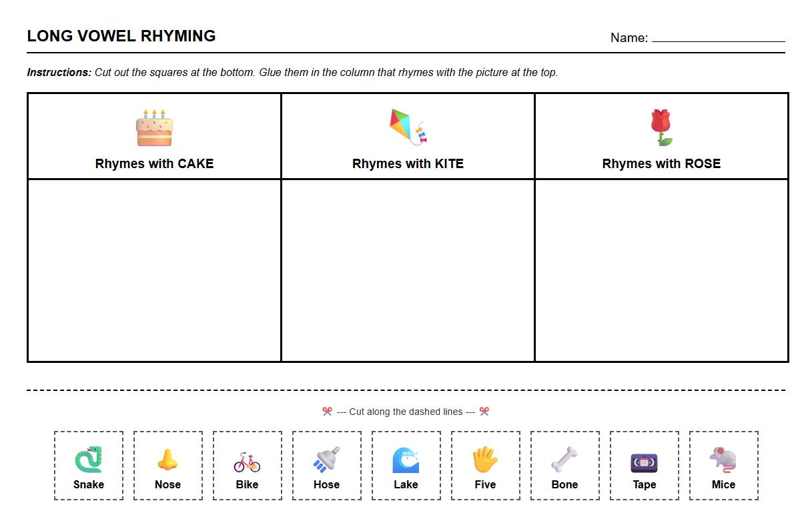Click the Tape cassette emoji
812x527 pixels.
point(644,459)
